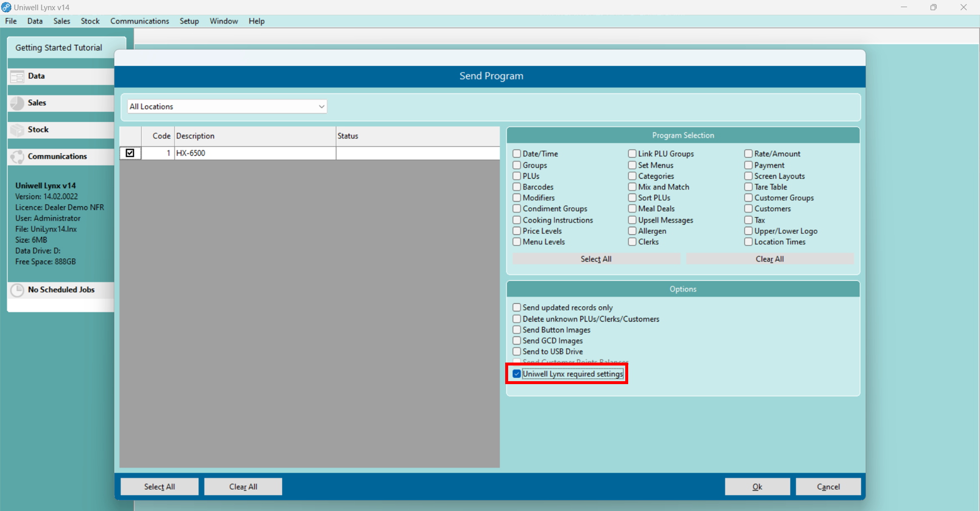
Task: Enable the Meal Deals checkbox
Action: coord(632,209)
